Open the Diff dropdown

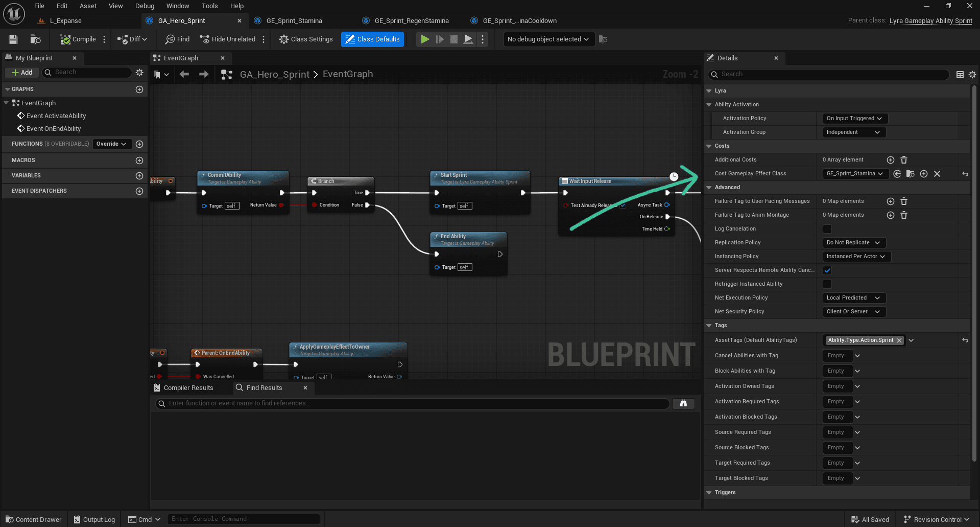click(132, 39)
